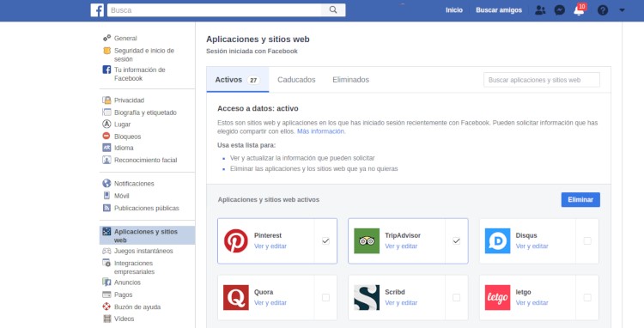Click the Anuncios icon
The width and height of the screenshot is (644, 328).
point(106,282)
